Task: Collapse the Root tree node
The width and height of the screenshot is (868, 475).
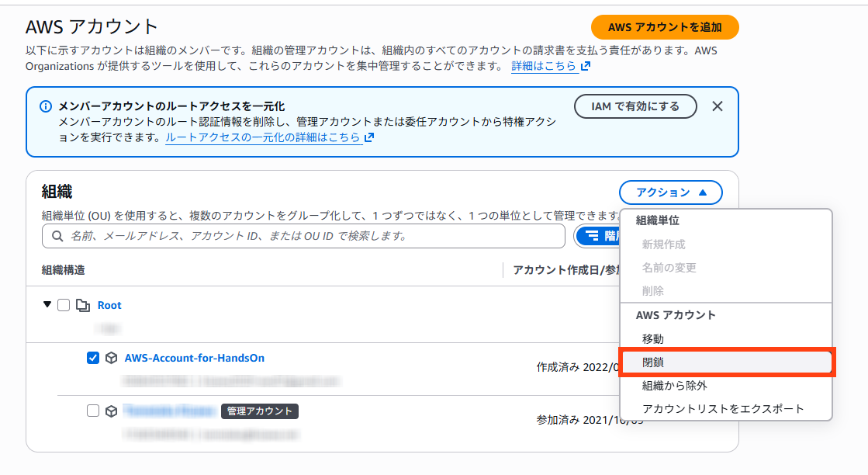Action: (x=47, y=306)
